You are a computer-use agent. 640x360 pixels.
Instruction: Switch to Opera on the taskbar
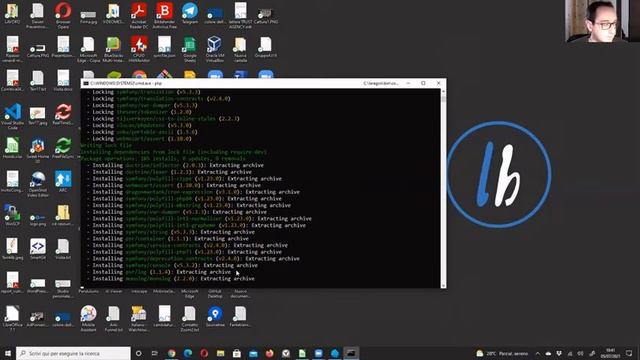coord(204,353)
